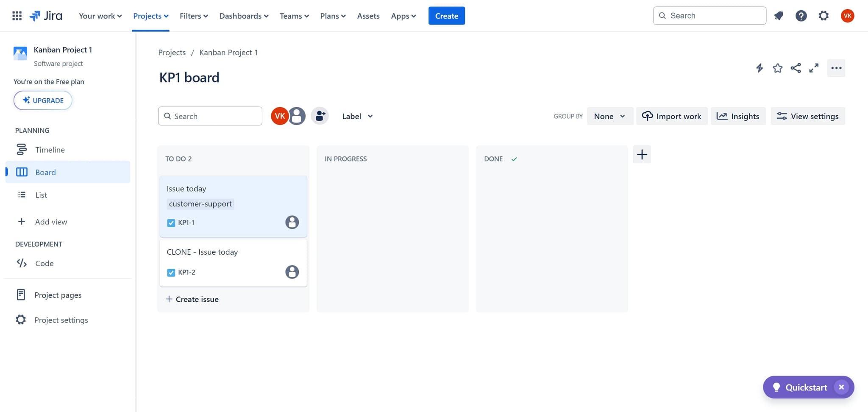868x412 pixels.
Task: Click the Upgrade plan button
Action: point(43,100)
